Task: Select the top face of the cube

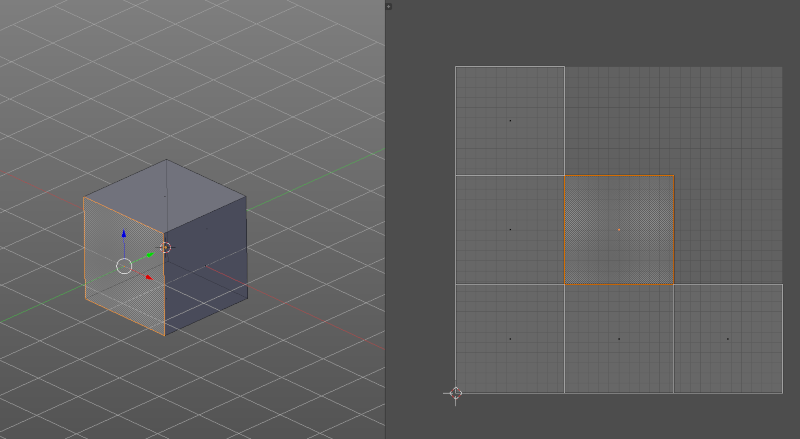Action: [x=165, y=196]
